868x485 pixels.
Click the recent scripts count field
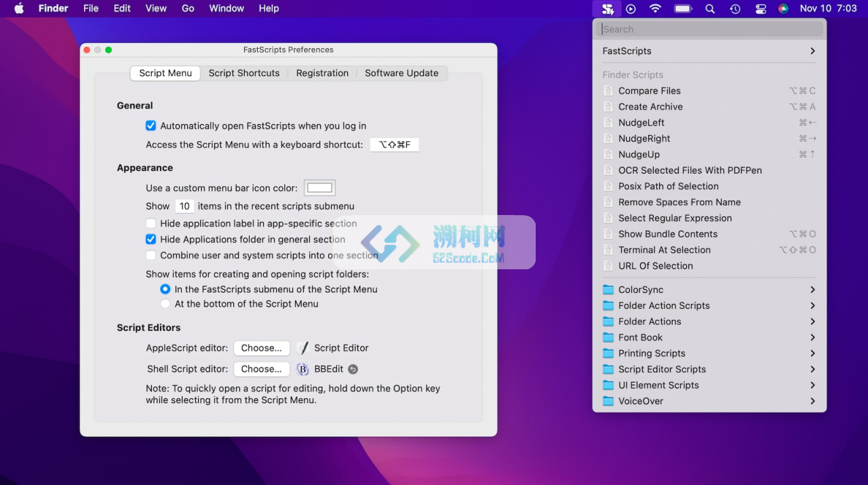pyautogui.click(x=184, y=206)
